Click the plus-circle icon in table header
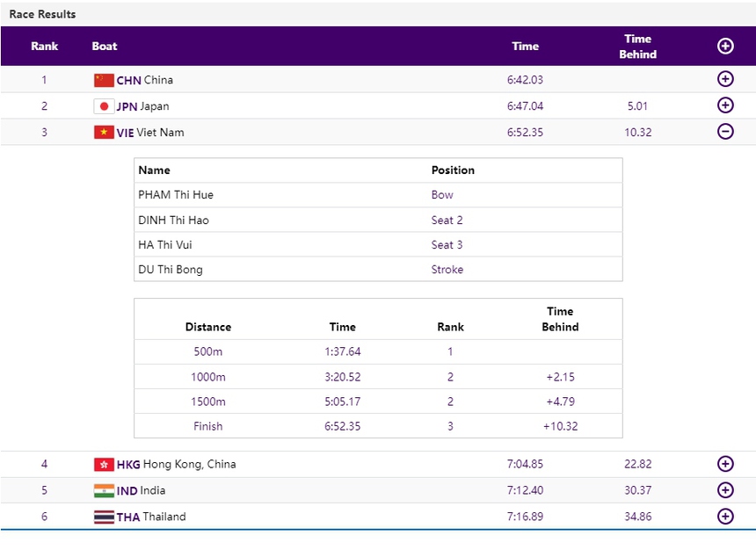The height and width of the screenshot is (550, 756). (725, 46)
